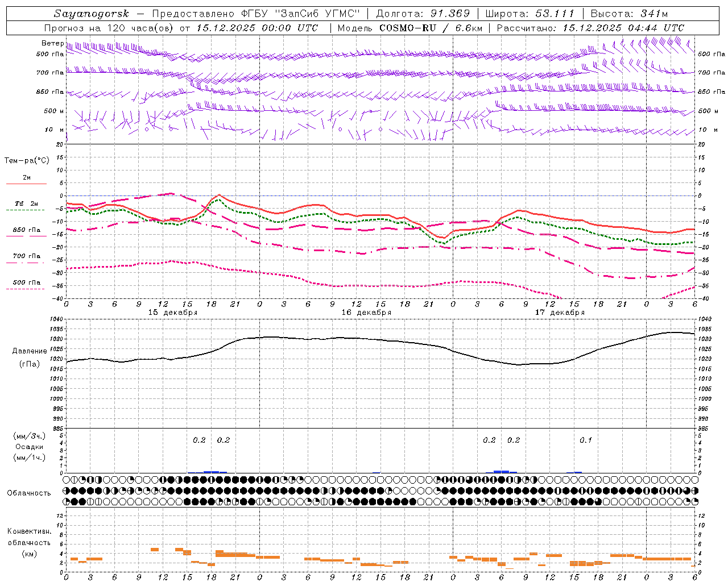
Task: Select the "Прогноз на 120 часа(ов)" text
Action: 110,28
